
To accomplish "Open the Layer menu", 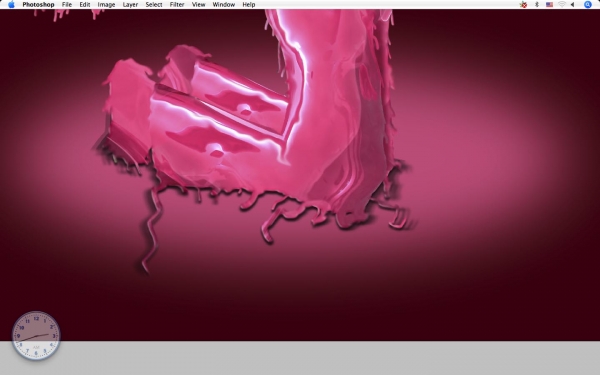I will click(130, 5).
